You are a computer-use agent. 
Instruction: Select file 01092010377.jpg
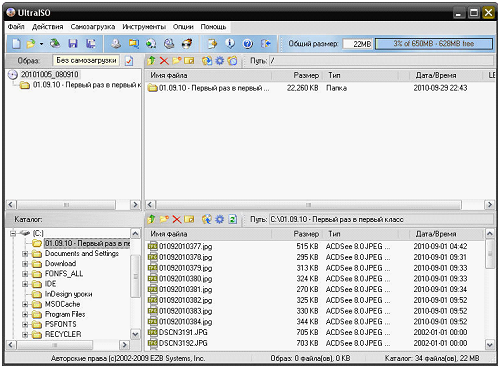[185, 247]
